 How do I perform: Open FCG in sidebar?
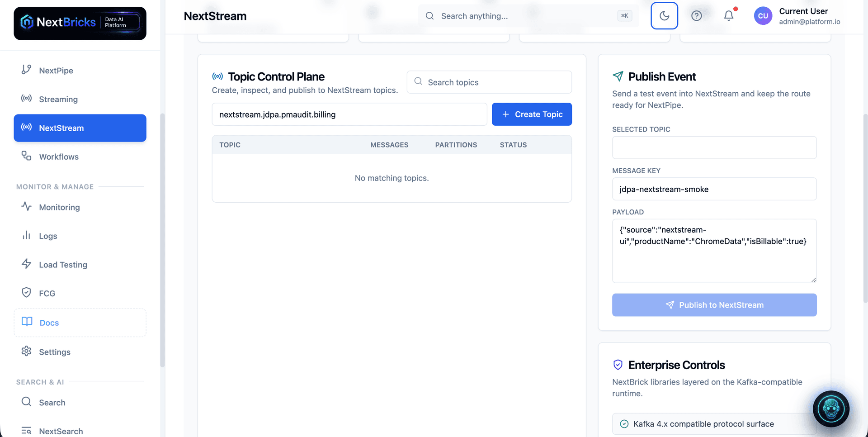pyautogui.click(x=80, y=293)
